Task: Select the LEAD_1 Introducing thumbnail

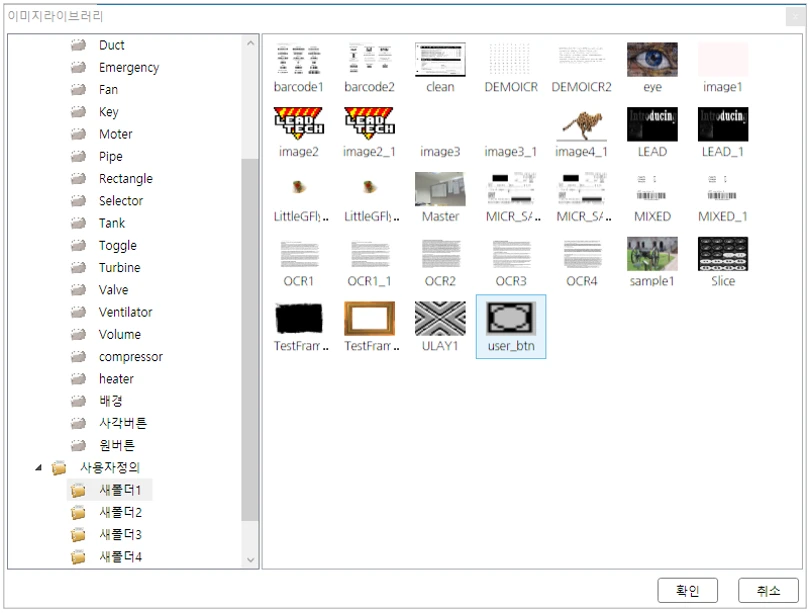Action: click(x=723, y=124)
